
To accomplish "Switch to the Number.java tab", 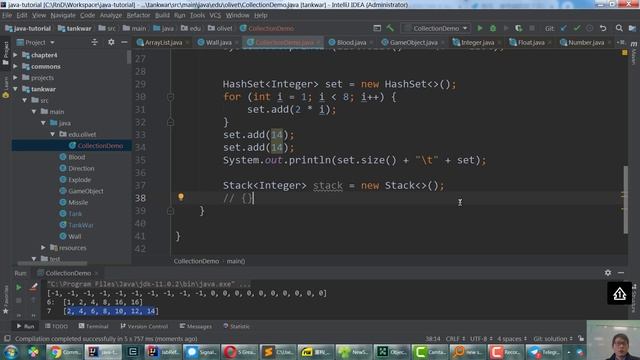I will (x=586, y=42).
